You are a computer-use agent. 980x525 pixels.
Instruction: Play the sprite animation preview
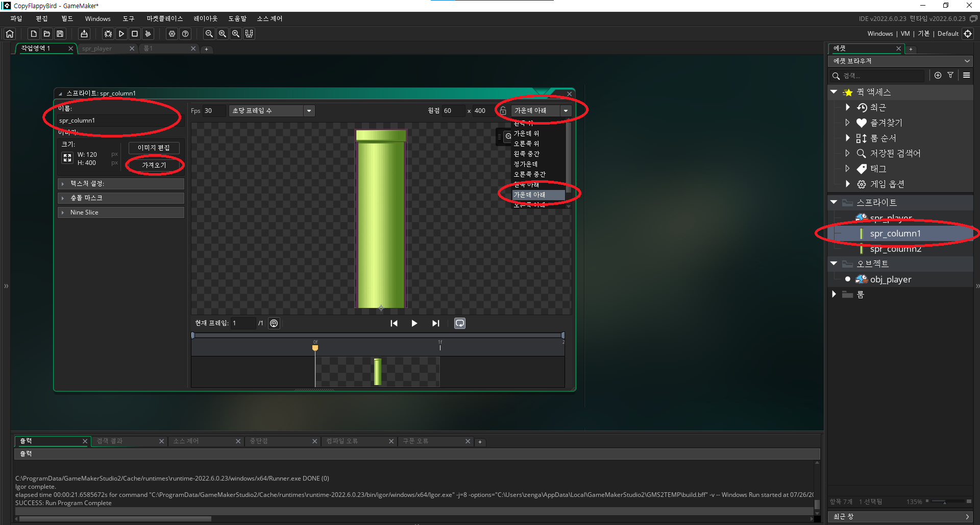point(414,323)
